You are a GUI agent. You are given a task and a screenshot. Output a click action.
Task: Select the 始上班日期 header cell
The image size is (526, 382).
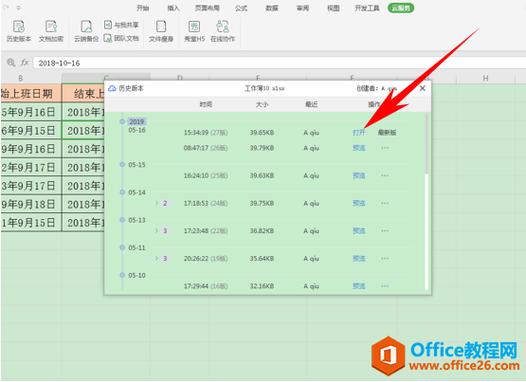(x=31, y=93)
